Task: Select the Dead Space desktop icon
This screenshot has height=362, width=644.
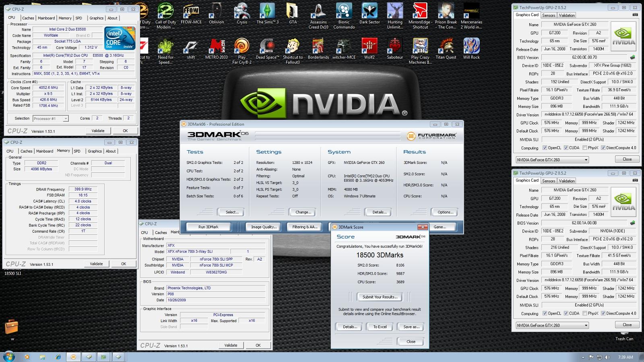Action: (x=267, y=49)
